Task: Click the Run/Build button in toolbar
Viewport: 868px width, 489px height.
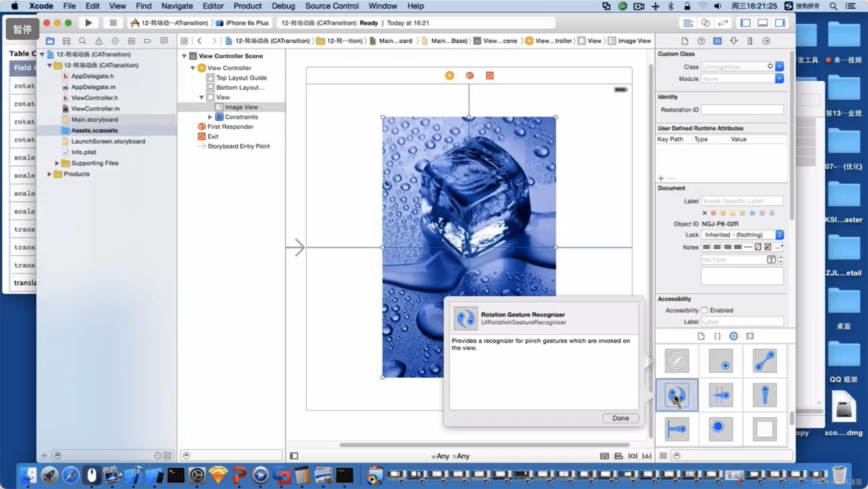Action: 88,23
